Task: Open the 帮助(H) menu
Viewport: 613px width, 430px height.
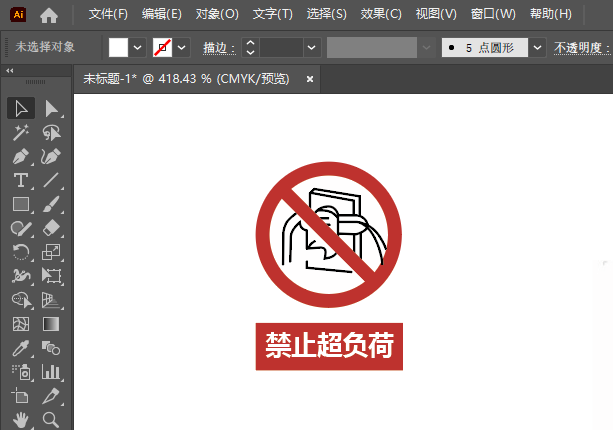Action: pos(551,14)
